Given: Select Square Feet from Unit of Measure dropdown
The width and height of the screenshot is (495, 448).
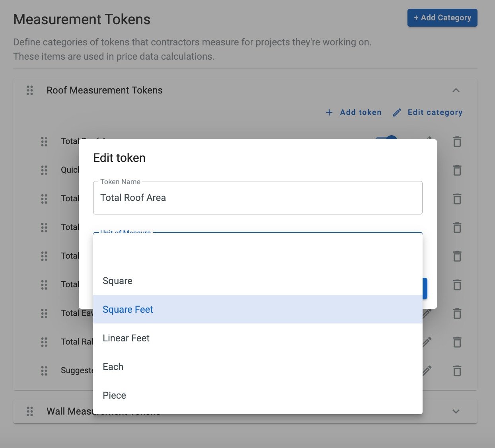Looking at the screenshot, I should [128, 309].
